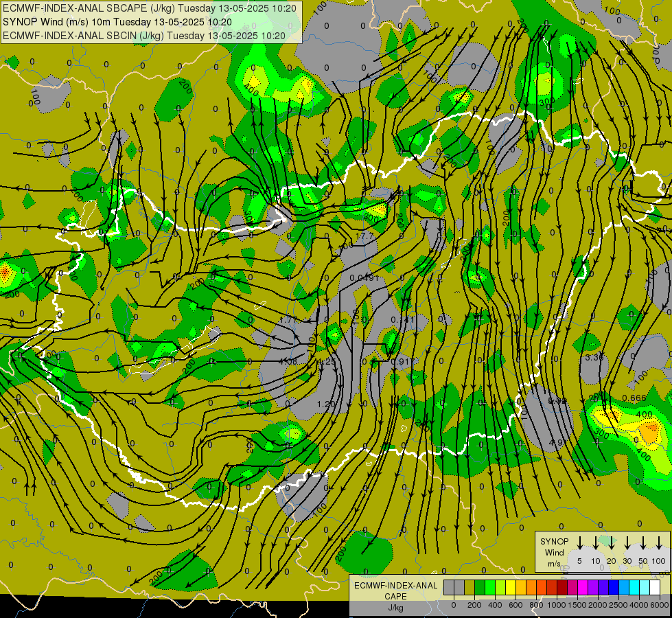672x618 pixels.
Task: Select the white CAPE legend swatch
Action: tap(656, 587)
